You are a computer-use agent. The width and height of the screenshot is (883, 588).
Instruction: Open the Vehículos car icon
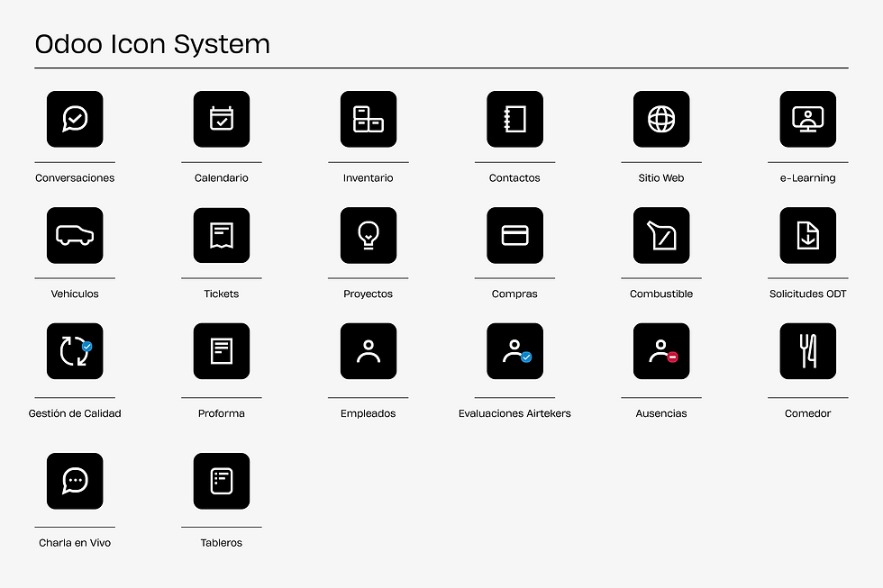coord(75,235)
